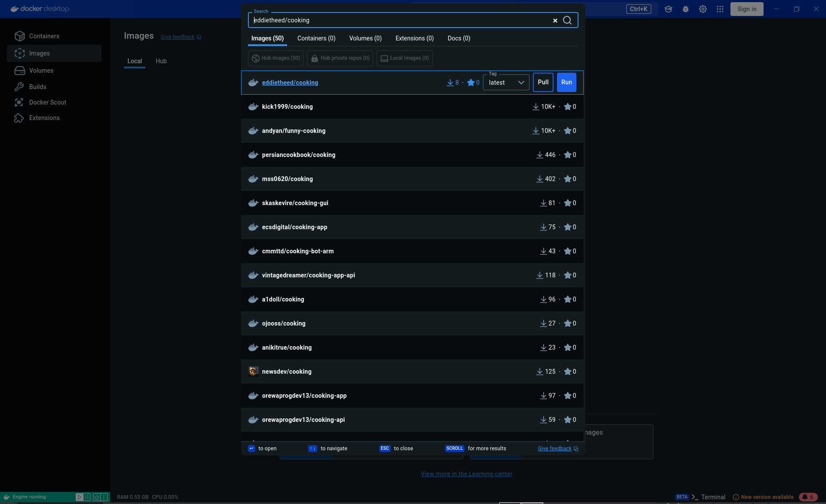Click engine play button in status bar
Image resolution: width=826 pixels, height=504 pixels.
point(79,497)
